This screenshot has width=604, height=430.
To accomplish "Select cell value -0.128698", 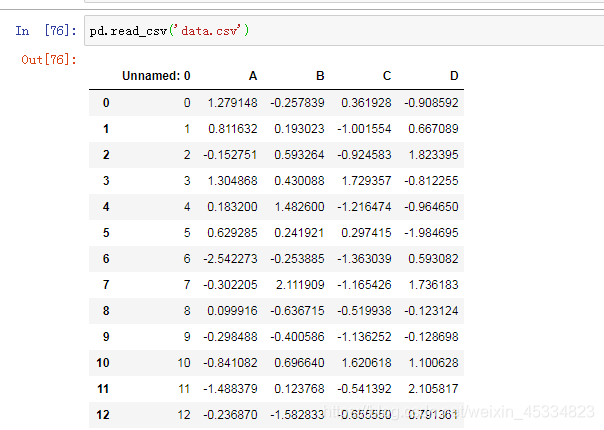I will (431, 337).
